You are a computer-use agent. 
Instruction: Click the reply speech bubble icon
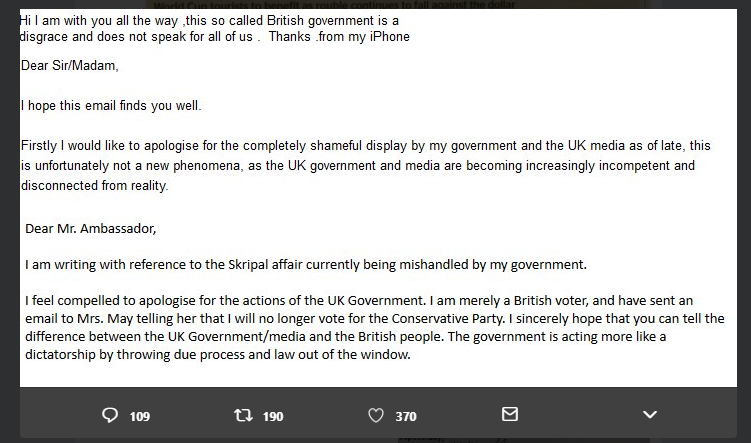[x=110, y=415]
